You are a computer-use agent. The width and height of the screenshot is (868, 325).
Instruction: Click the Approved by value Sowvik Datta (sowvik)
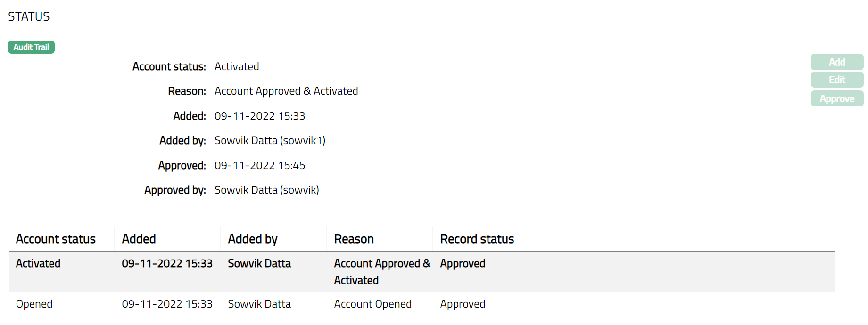coord(266,190)
